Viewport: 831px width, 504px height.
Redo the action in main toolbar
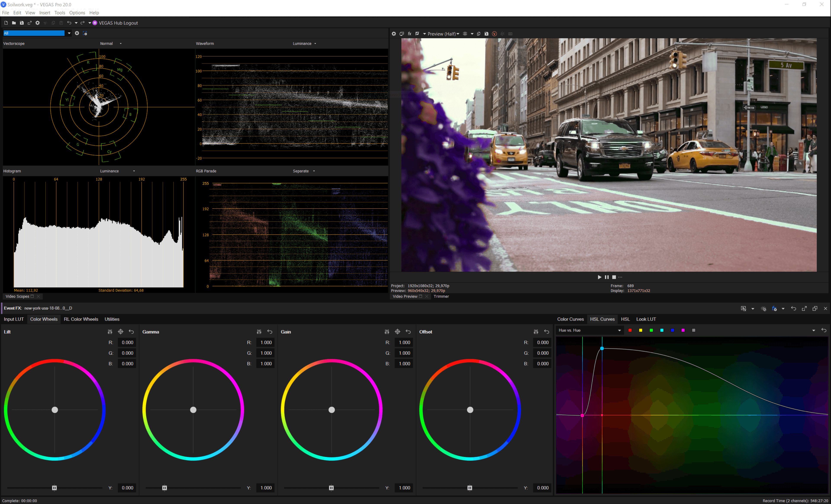click(83, 23)
